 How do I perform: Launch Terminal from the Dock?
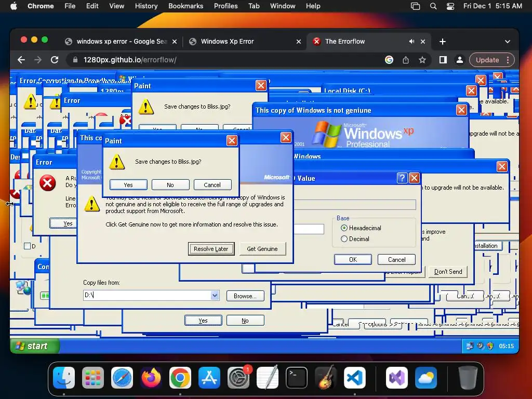297,378
